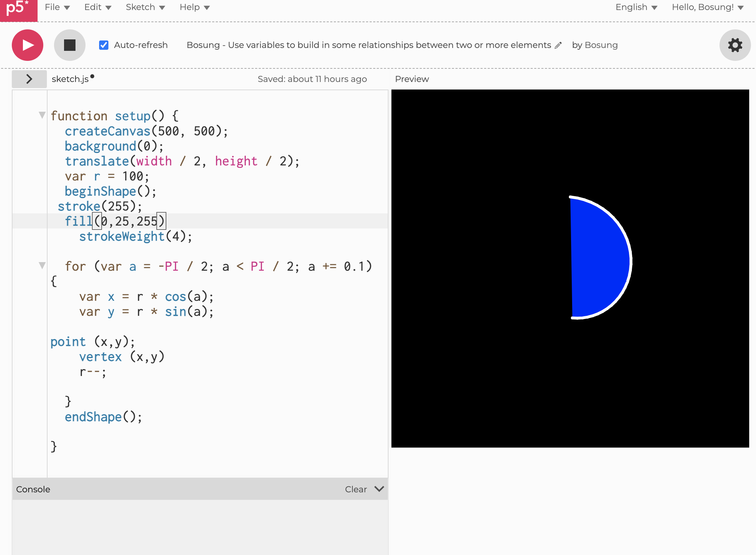Open the Sketch menu
Image resolution: width=756 pixels, height=555 pixels.
[145, 8]
